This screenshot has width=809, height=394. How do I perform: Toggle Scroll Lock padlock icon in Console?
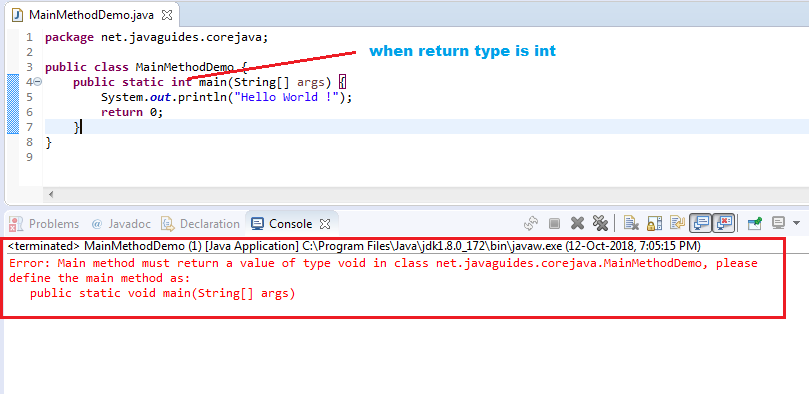pos(654,223)
